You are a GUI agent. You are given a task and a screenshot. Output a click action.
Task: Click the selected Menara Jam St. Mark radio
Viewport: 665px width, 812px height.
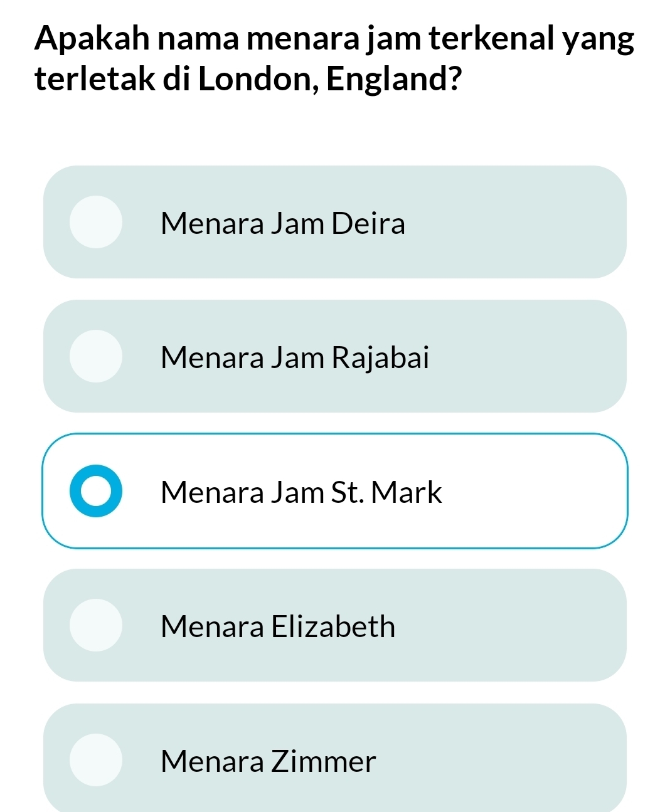click(95, 491)
